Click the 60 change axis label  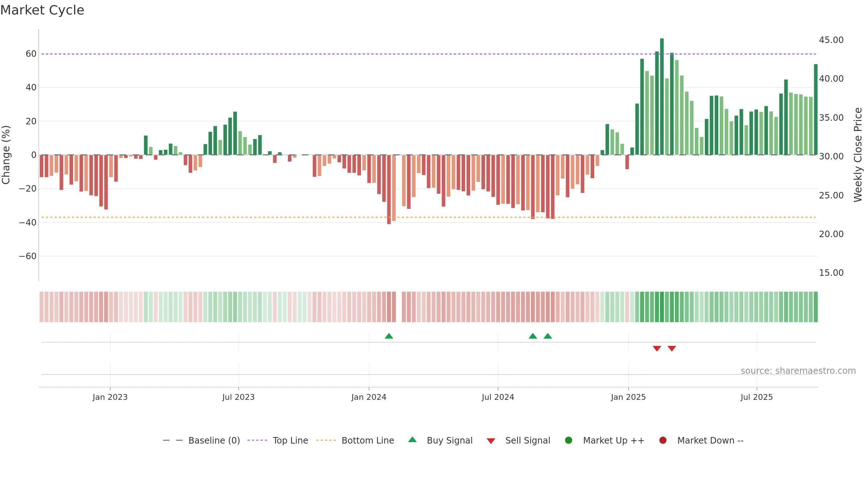[x=31, y=53]
